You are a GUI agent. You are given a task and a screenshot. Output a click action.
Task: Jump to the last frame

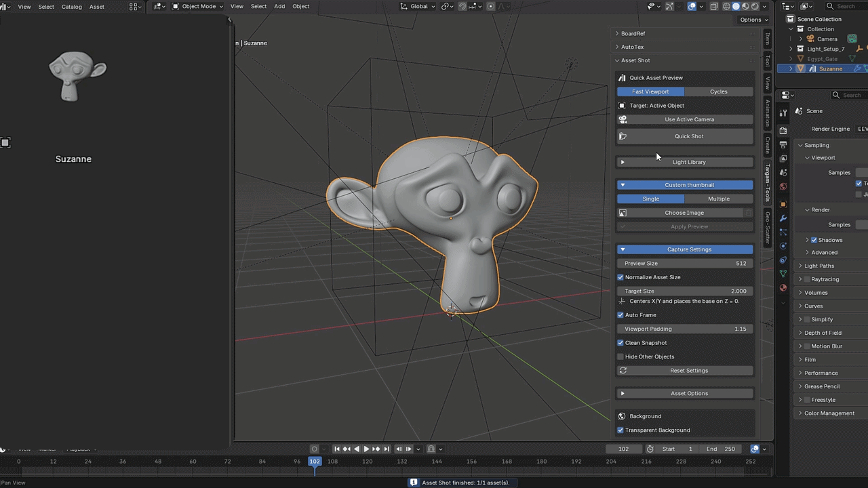[x=387, y=449]
